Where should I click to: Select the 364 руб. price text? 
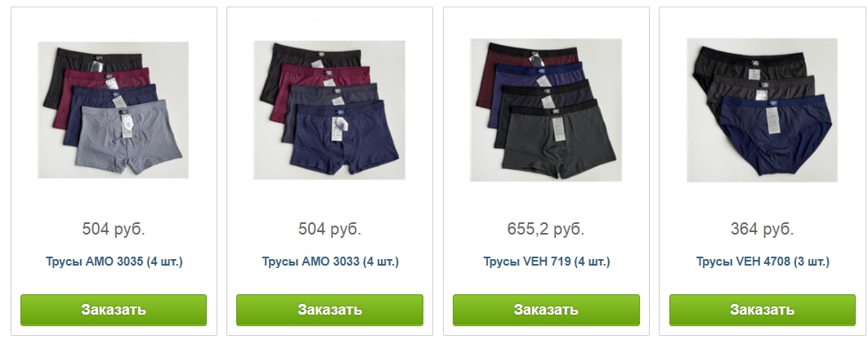[763, 229]
